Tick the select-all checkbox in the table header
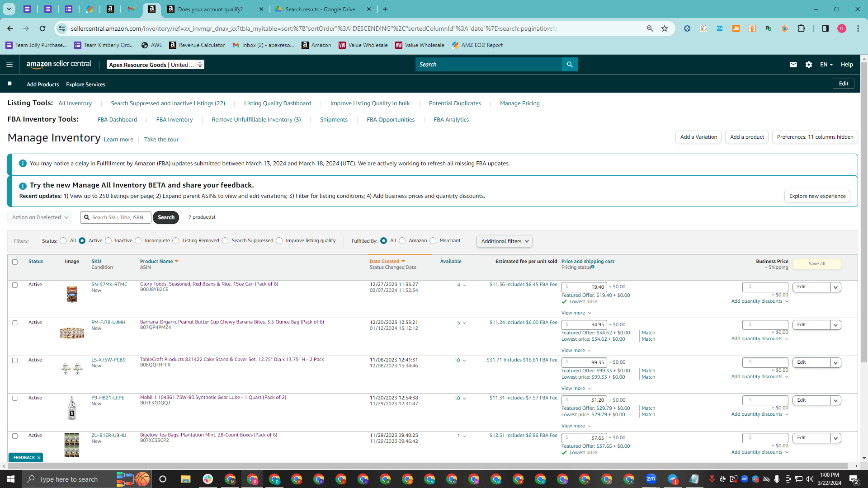 coord(15,262)
